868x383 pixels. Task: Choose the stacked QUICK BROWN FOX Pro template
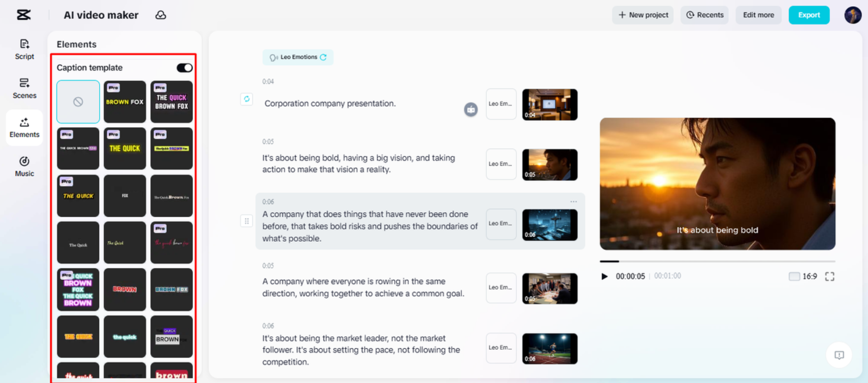point(78,289)
